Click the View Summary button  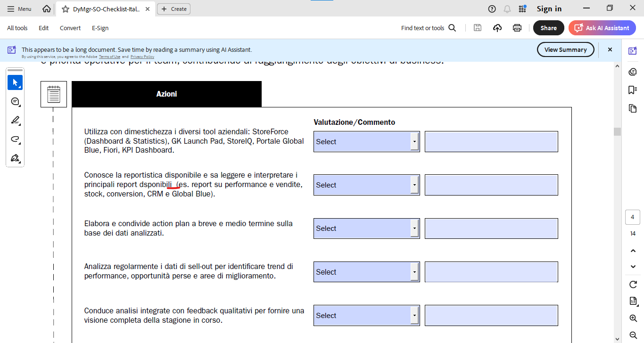pyautogui.click(x=565, y=49)
